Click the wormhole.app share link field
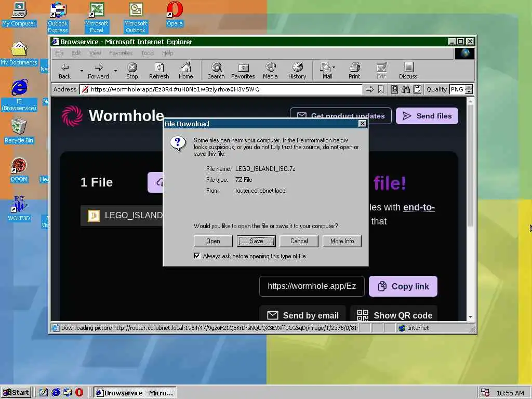The image size is (532, 399). pyautogui.click(x=312, y=286)
